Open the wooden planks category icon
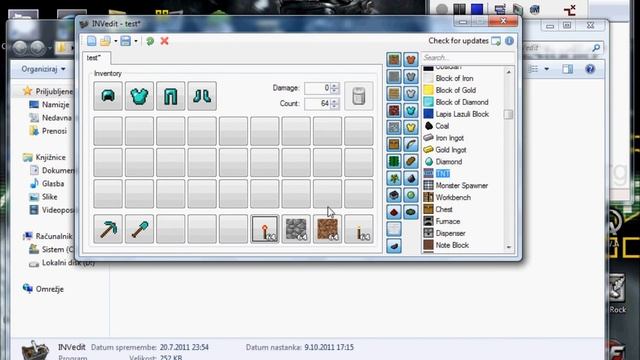The width and height of the screenshot is (640, 360). (x=394, y=93)
